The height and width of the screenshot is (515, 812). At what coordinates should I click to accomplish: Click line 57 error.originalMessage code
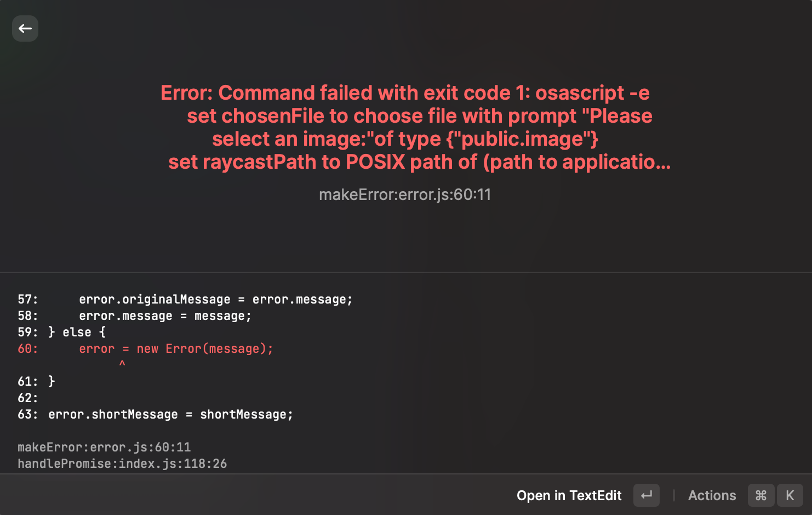215,299
